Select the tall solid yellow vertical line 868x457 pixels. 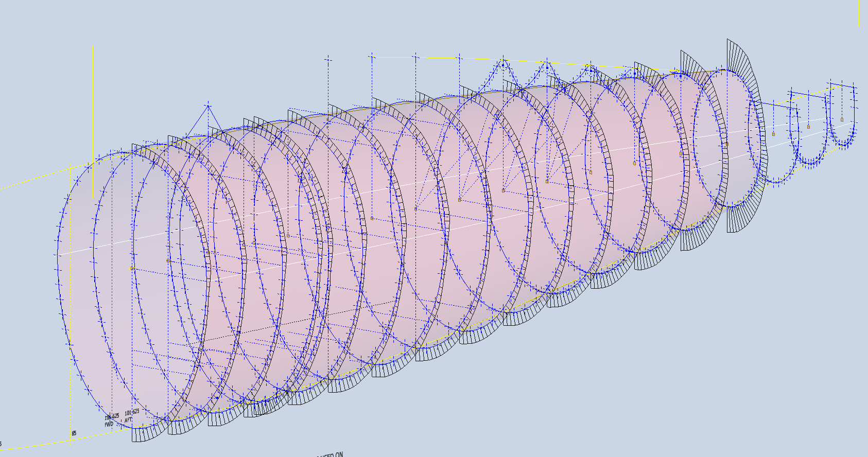[93, 124]
